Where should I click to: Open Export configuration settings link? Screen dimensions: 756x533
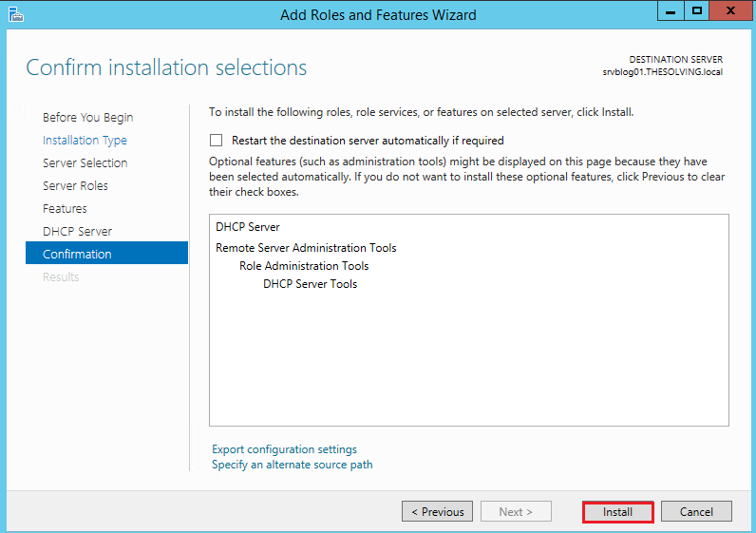(x=284, y=449)
